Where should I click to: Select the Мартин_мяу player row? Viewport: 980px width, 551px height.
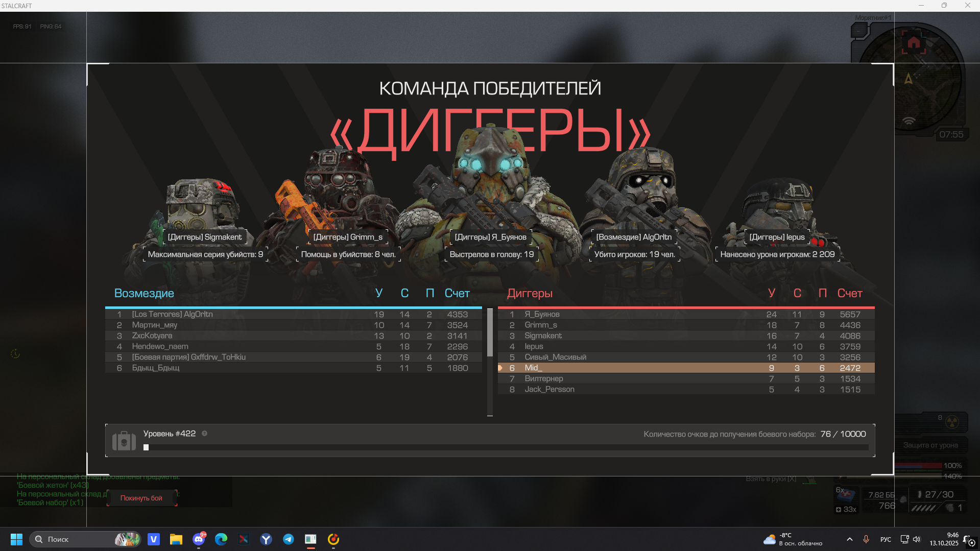pos(294,325)
